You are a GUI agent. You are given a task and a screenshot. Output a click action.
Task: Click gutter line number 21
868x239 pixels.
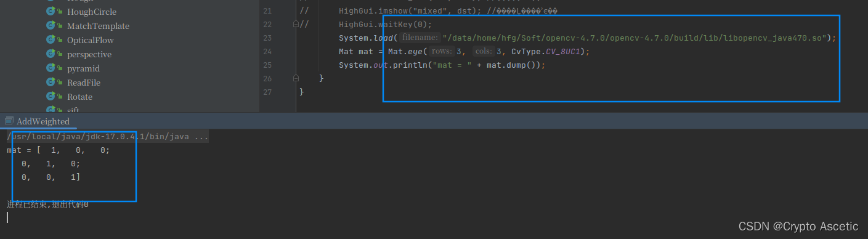click(x=267, y=11)
